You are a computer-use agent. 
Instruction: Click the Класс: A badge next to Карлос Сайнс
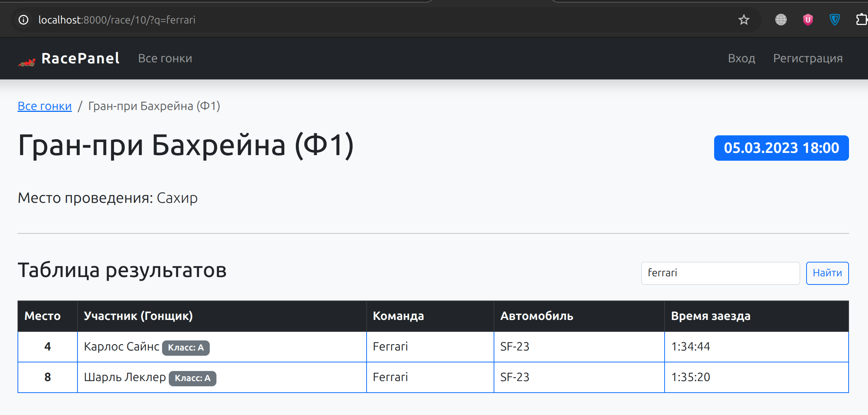point(186,347)
